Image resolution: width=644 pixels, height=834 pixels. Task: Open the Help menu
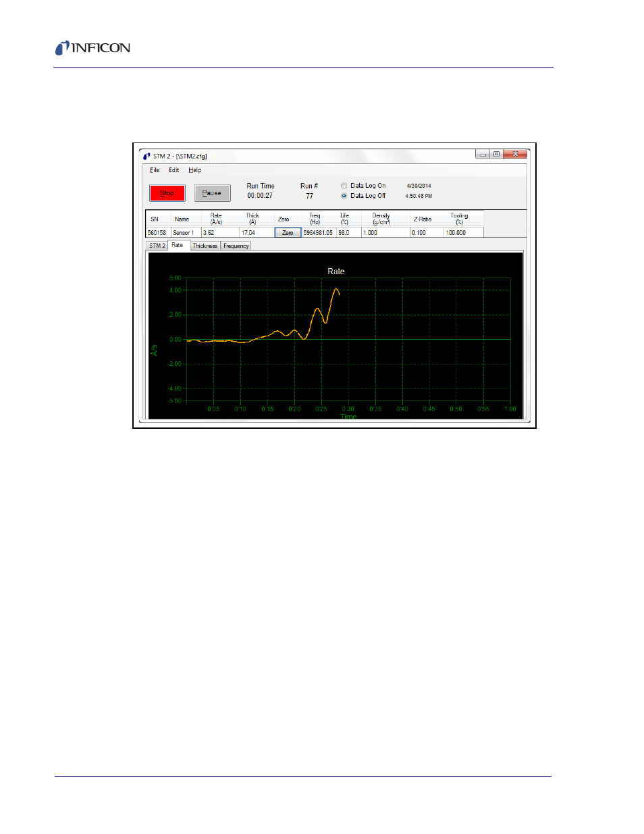coord(195,170)
